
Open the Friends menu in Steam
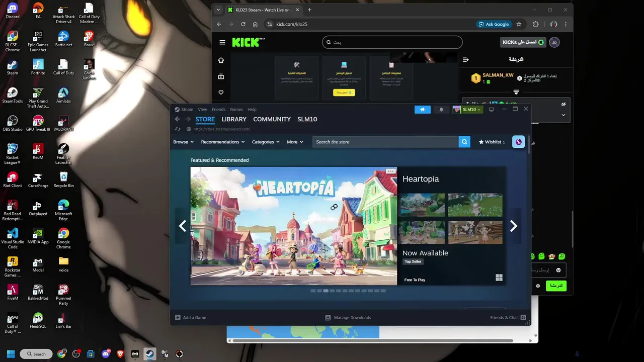click(218, 110)
